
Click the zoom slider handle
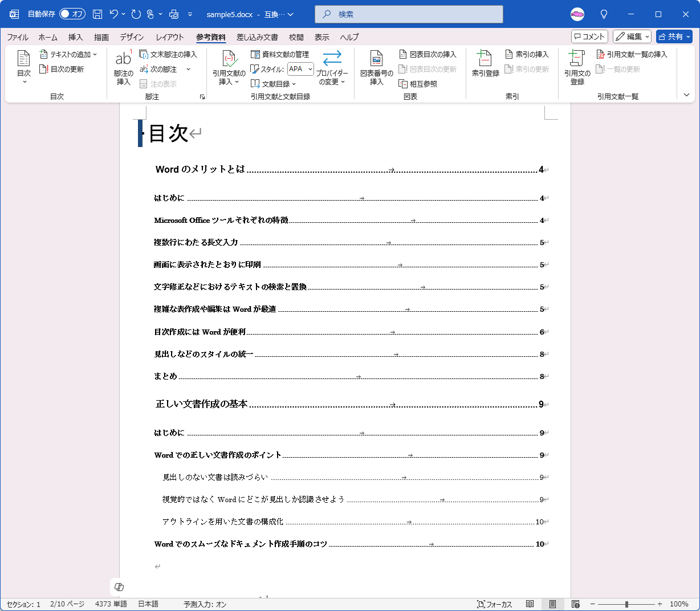(626, 604)
